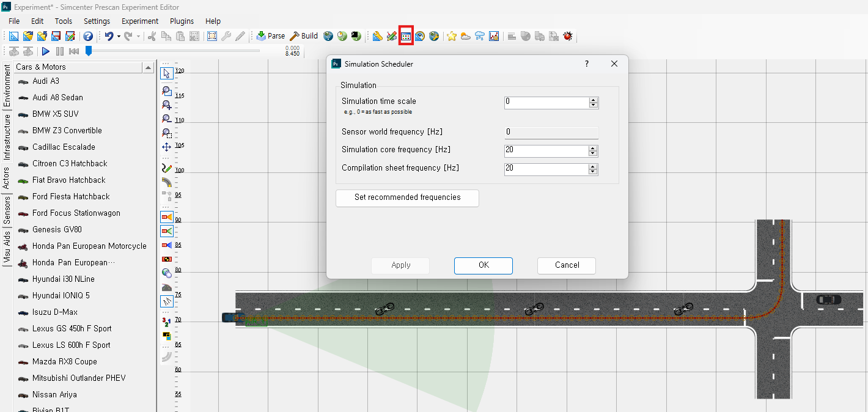This screenshot has width=868, height=412.
Task: Click OK in Simulation Scheduler
Action: click(x=484, y=265)
